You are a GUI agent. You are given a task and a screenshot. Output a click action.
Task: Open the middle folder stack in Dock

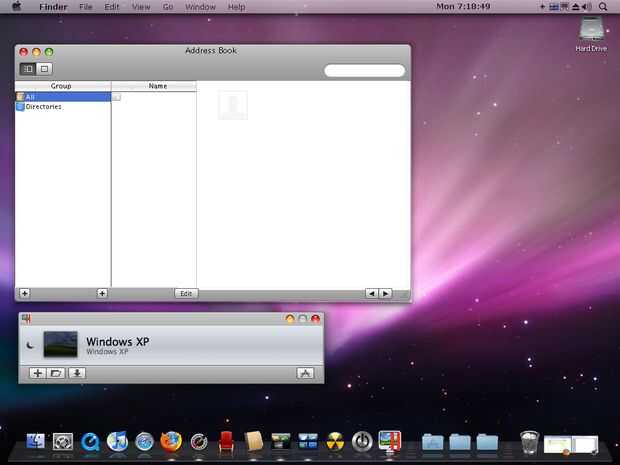460,442
